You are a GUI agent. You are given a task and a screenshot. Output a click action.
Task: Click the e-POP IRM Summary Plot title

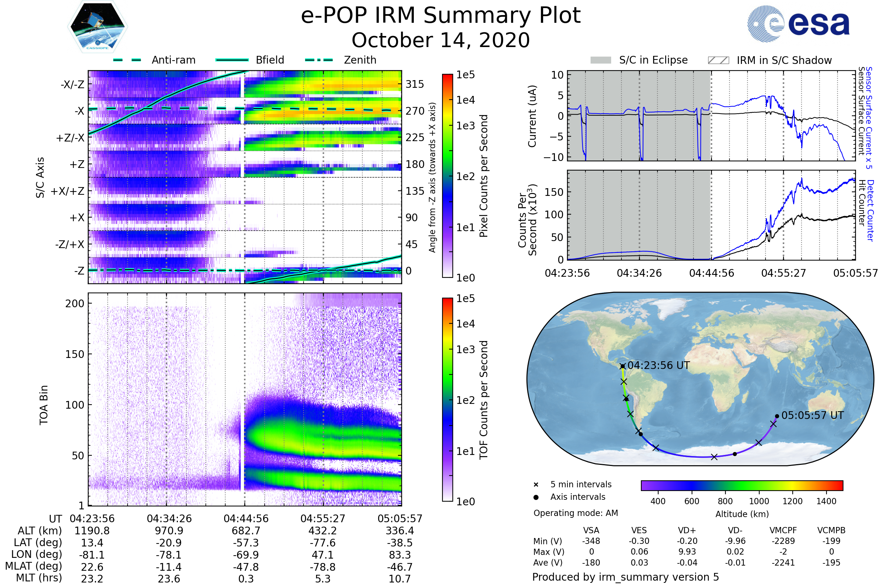click(x=441, y=16)
